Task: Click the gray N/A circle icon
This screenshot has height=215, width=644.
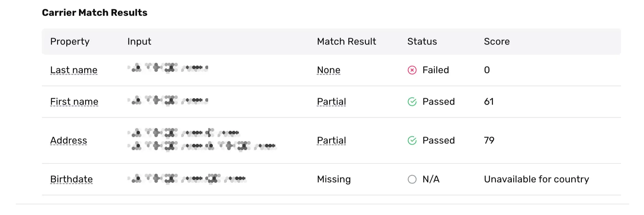Action: (412, 179)
